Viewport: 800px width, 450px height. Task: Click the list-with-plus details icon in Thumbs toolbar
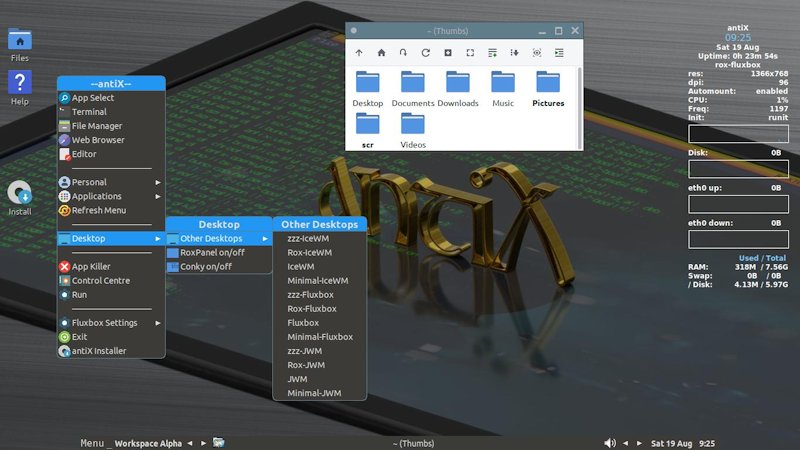click(492, 53)
